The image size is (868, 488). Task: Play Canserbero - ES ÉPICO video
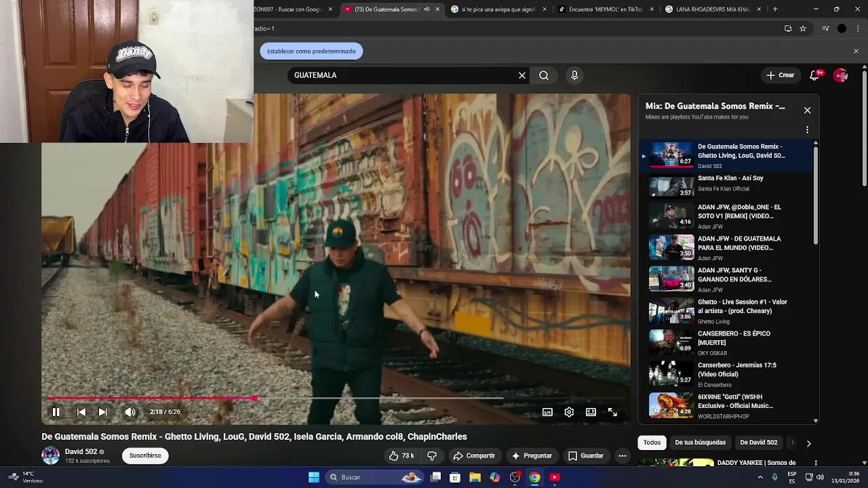(x=726, y=343)
